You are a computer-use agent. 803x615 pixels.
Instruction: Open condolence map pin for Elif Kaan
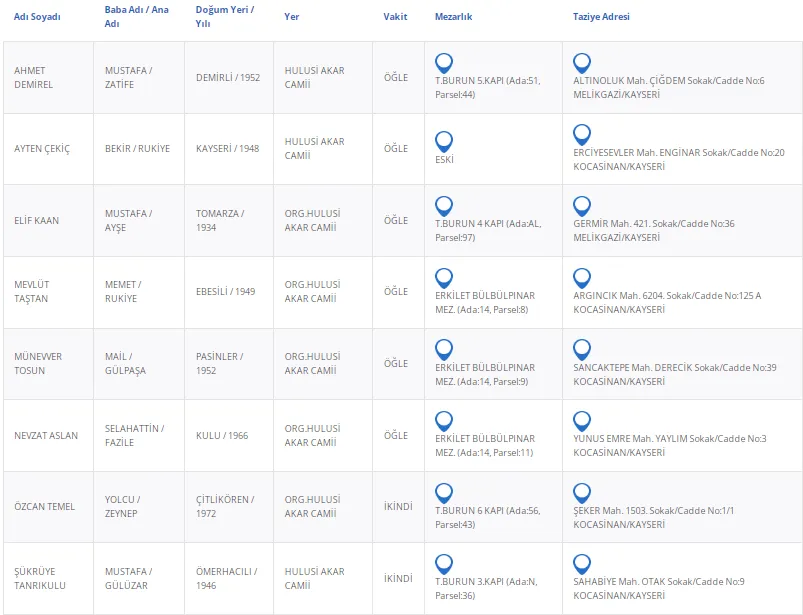582,206
